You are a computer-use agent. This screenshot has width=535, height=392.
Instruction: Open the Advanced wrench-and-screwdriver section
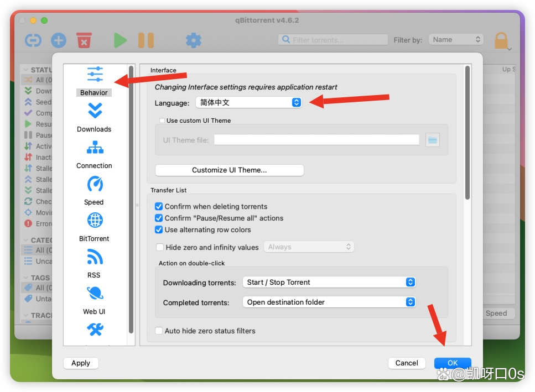pyautogui.click(x=95, y=330)
